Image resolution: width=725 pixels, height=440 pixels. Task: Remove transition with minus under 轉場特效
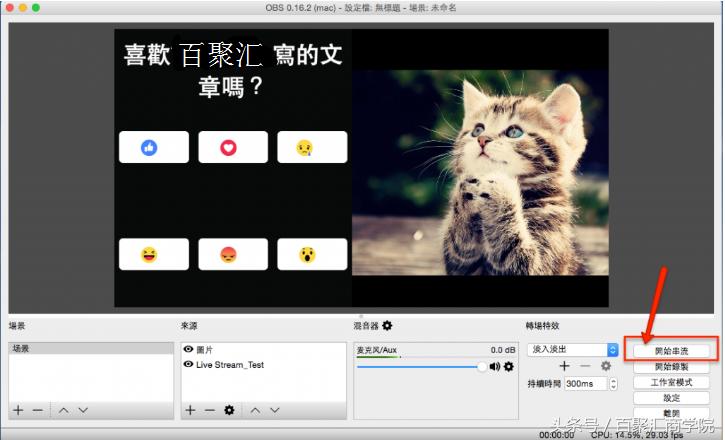pyautogui.click(x=585, y=366)
